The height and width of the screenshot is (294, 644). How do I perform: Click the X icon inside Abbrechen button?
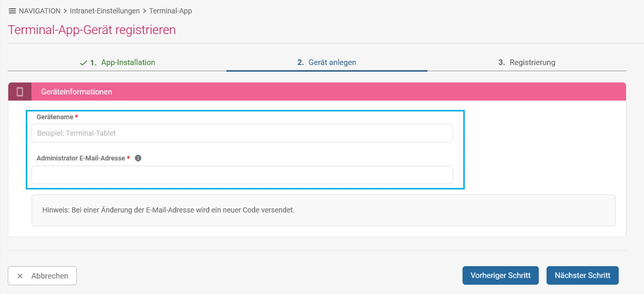pyautogui.click(x=20, y=276)
